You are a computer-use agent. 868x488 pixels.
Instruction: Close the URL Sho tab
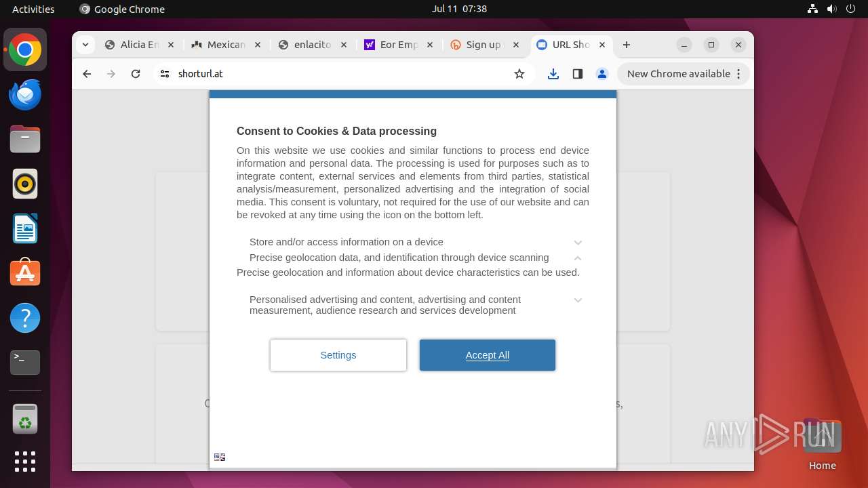coord(602,45)
